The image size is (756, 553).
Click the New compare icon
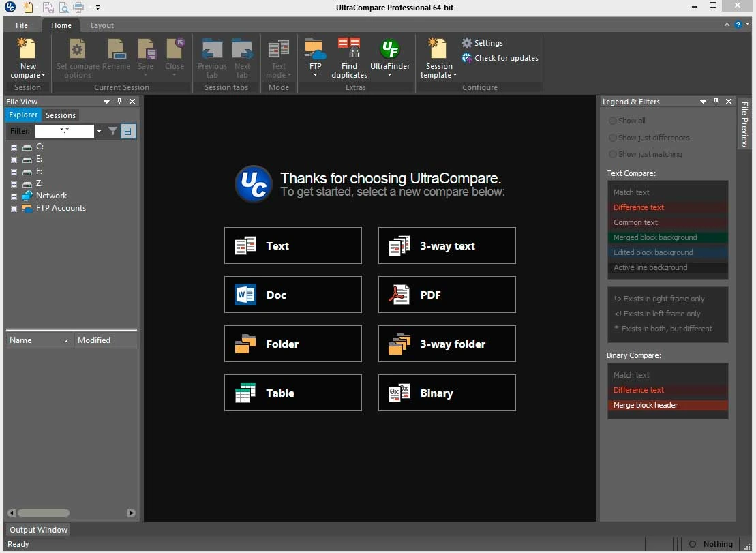point(27,48)
